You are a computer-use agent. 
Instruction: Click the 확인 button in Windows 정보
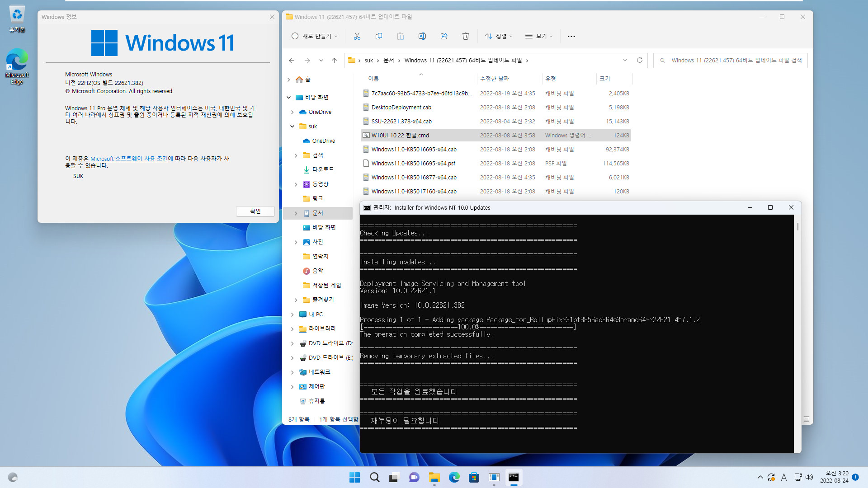pos(255,211)
